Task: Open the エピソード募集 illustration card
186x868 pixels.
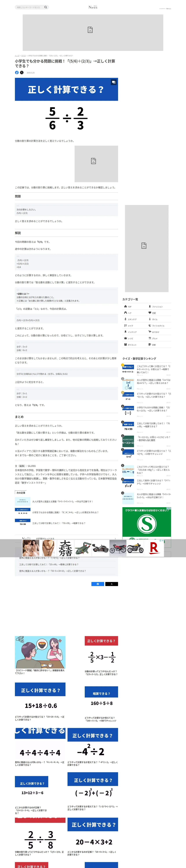Action: coord(40,655)
